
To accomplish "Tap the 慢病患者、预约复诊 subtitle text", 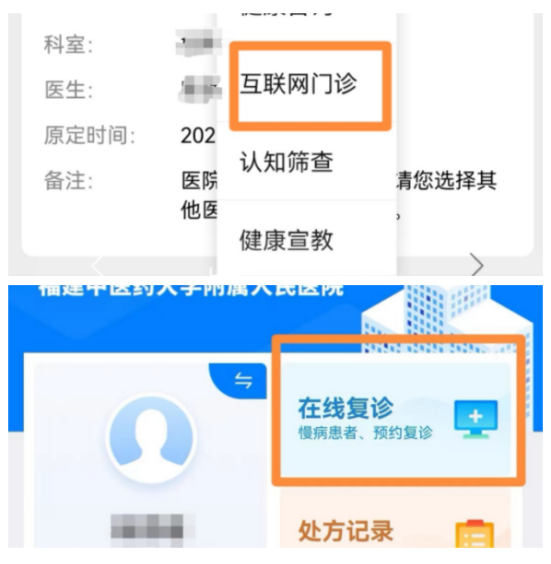I will 365,433.
